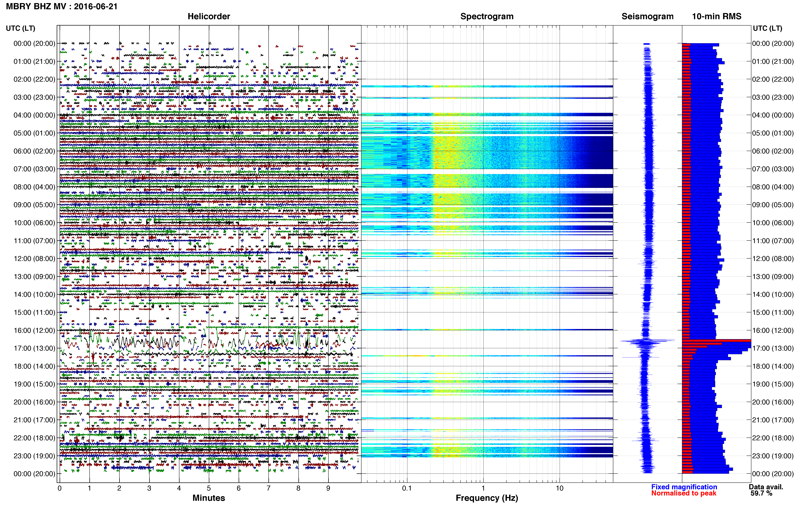Click left time label '02:00 (22:00)'

34,79
